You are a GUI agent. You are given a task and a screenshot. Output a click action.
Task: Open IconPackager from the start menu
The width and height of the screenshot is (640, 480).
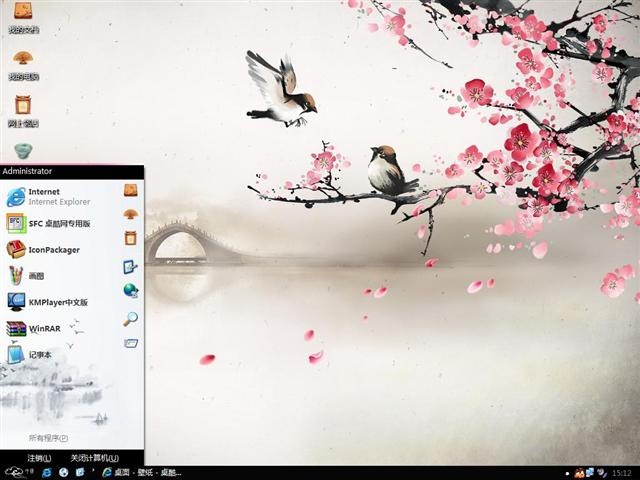pyautogui.click(x=43, y=249)
